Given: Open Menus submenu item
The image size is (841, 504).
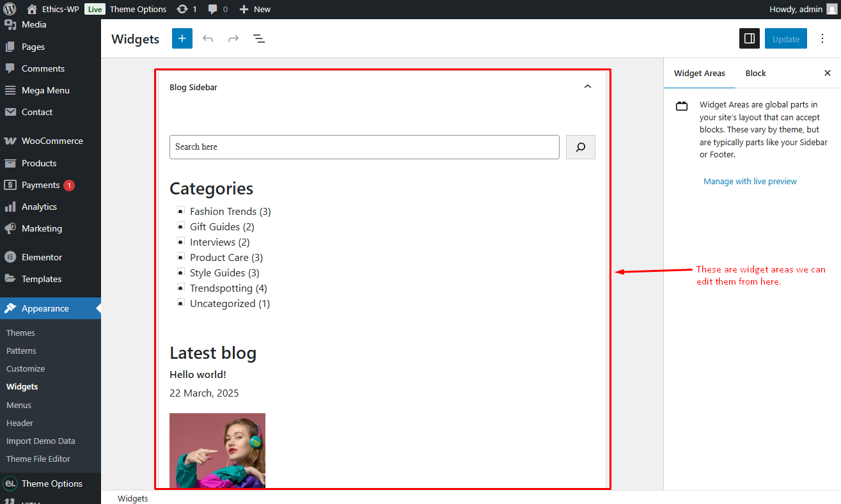Looking at the screenshot, I should [19, 405].
